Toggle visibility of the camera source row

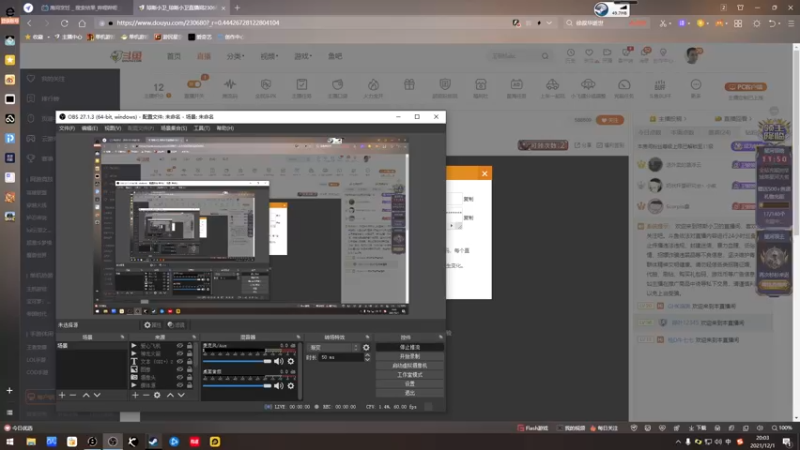180,378
